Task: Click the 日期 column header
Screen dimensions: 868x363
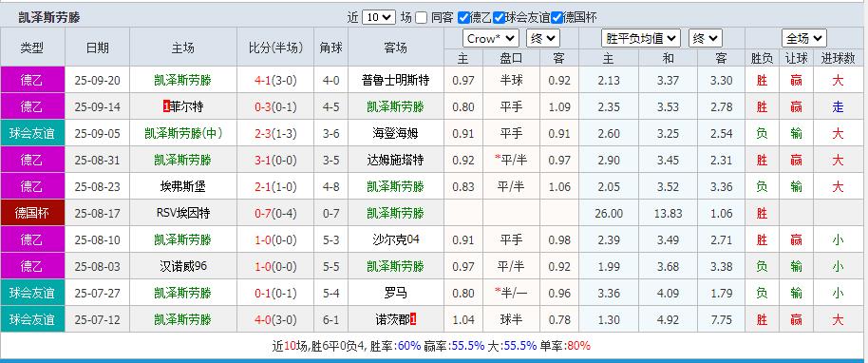Action: [x=98, y=48]
